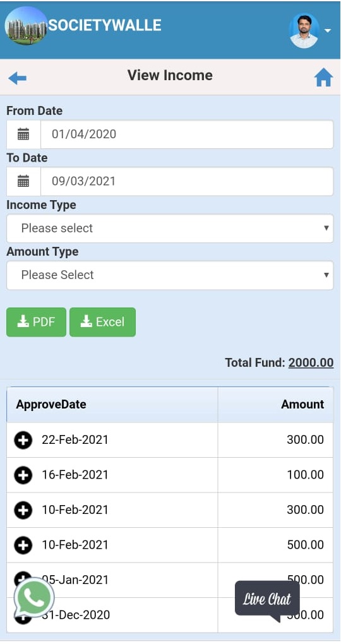Image resolution: width=341 pixels, height=644 pixels.
Task: Open the Income Type dropdown
Action: [x=170, y=228]
